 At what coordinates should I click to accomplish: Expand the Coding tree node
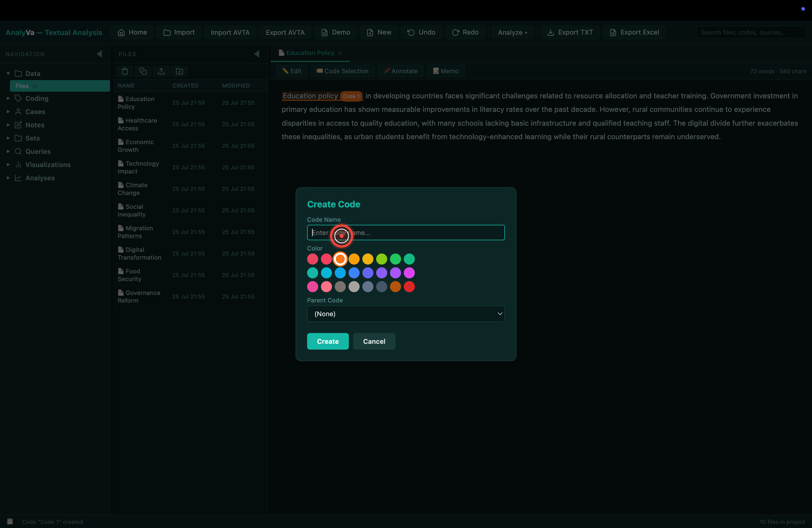(x=8, y=98)
